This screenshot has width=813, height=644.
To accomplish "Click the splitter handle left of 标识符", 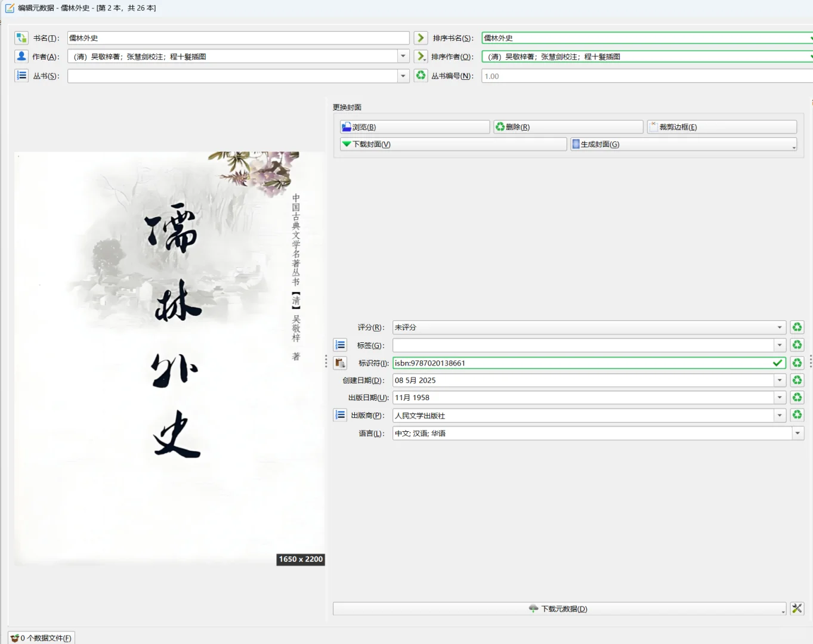I will (326, 362).
